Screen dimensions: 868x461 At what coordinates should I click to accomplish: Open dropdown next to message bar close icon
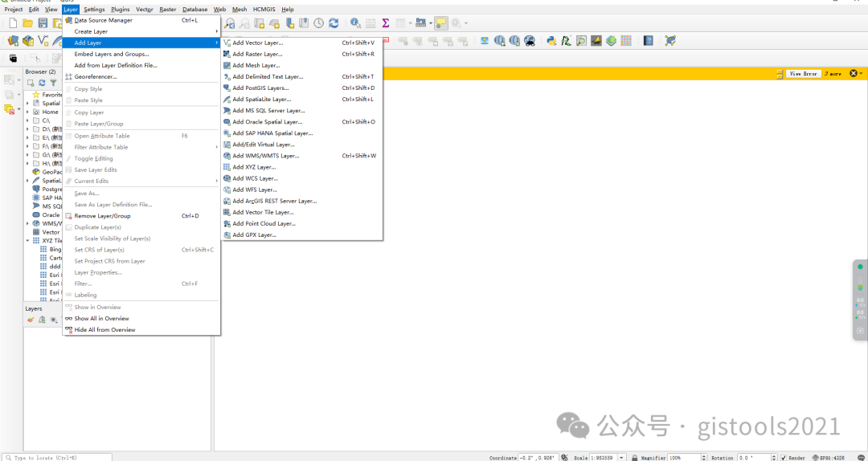862,73
